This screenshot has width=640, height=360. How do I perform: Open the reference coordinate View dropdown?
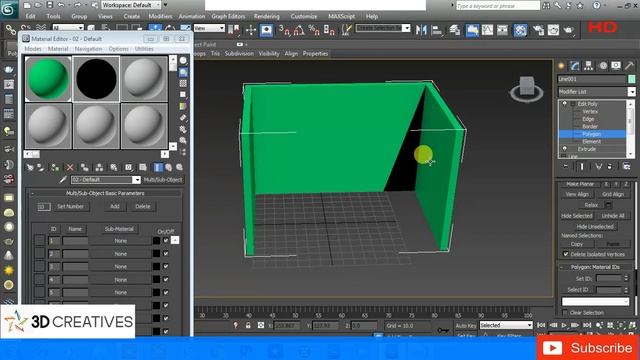point(209,28)
